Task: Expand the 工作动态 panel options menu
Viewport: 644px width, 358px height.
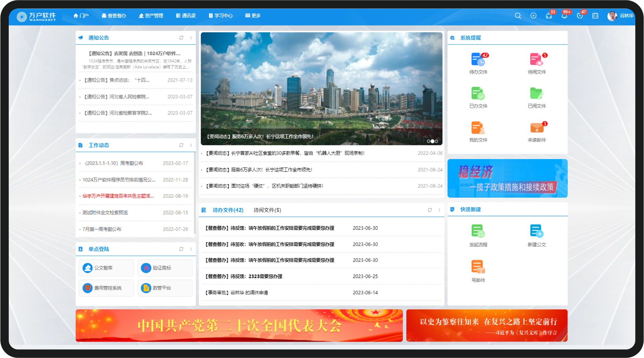Action: pos(191,145)
